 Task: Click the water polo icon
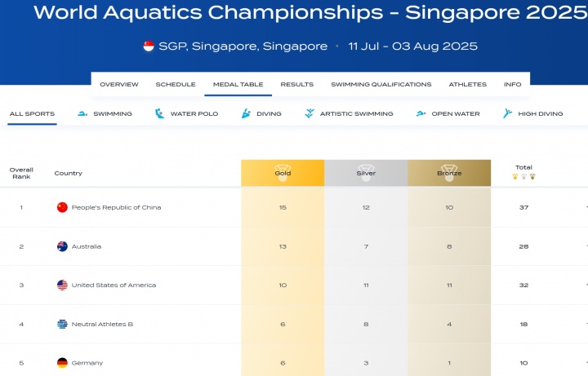point(160,113)
